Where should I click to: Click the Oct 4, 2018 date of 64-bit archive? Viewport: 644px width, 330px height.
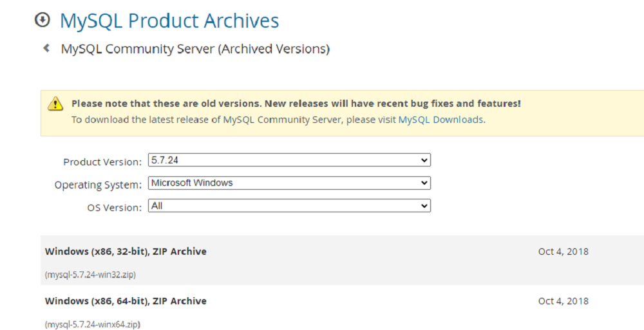click(563, 301)
